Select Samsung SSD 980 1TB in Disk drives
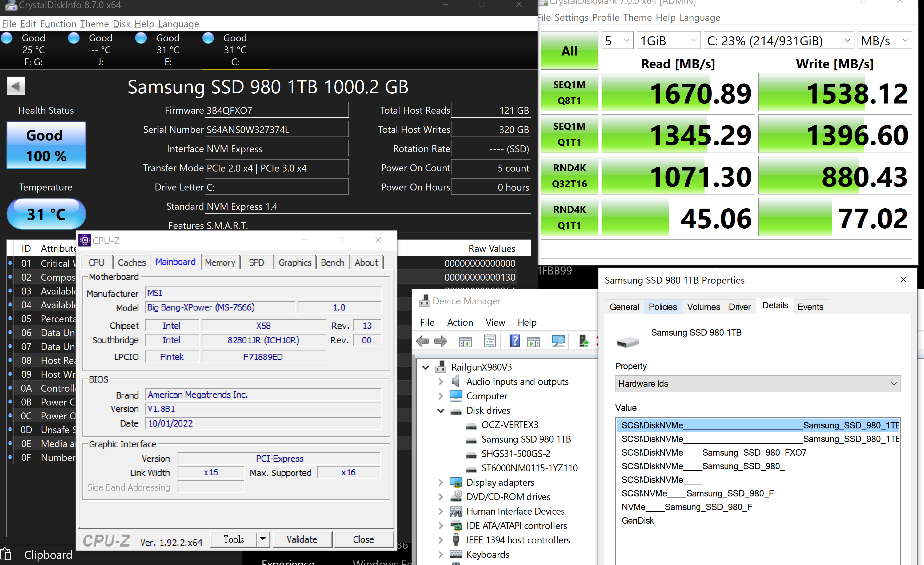 (526, 439)
